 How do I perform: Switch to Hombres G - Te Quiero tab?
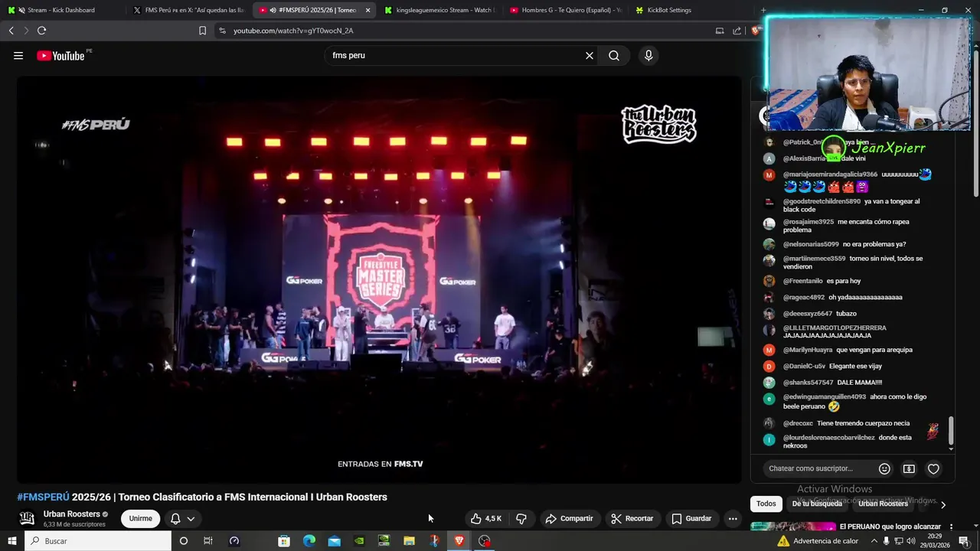tap(565, 10)
